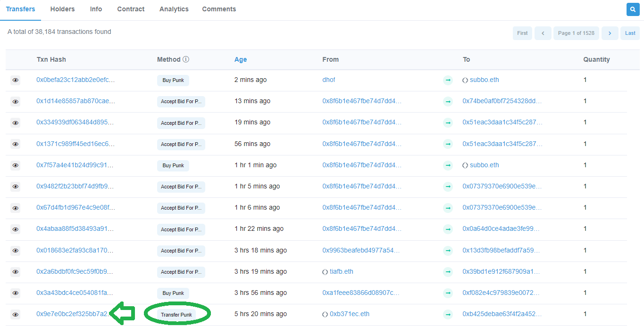Image resolution: width=644 pixels, height=326 pixels.
Task: Click the Txn Hash column header
Action: (51, 59)
